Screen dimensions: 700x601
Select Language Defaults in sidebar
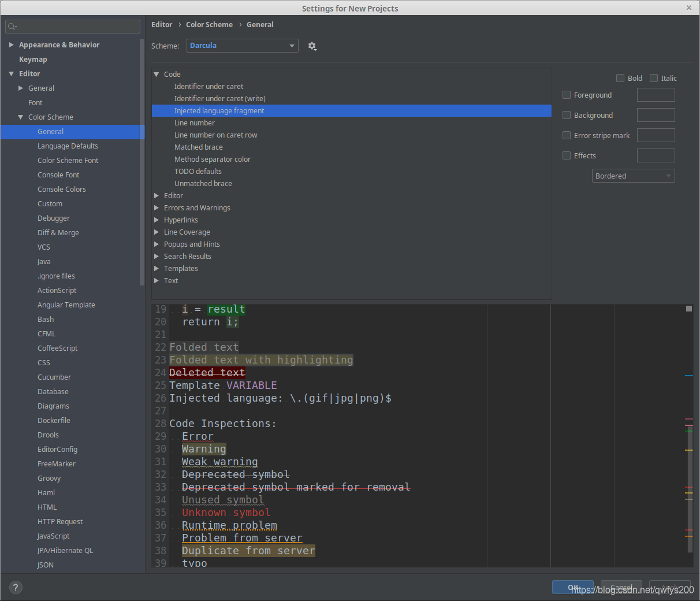[68, 146]
